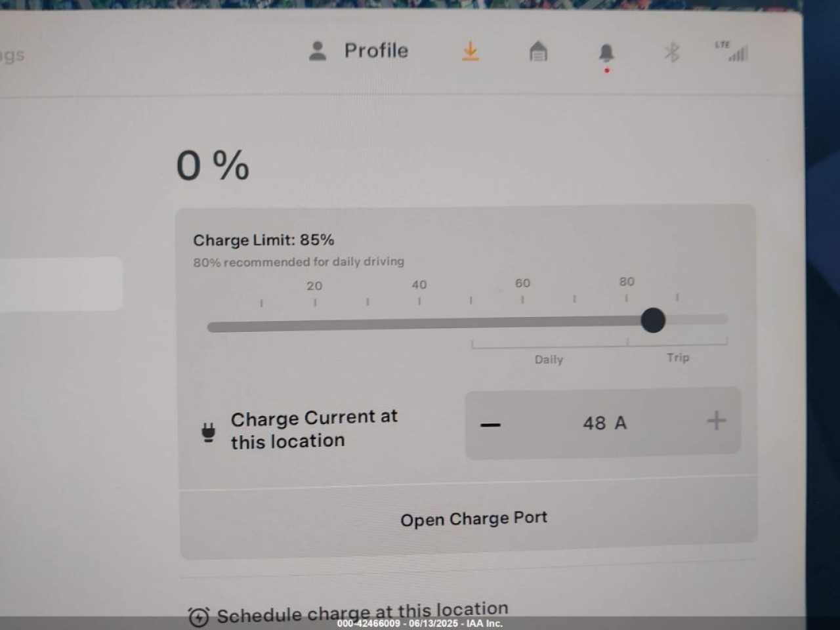
Task: Tap the plug icon beside Charge Current
Action: tap(209, 433)
